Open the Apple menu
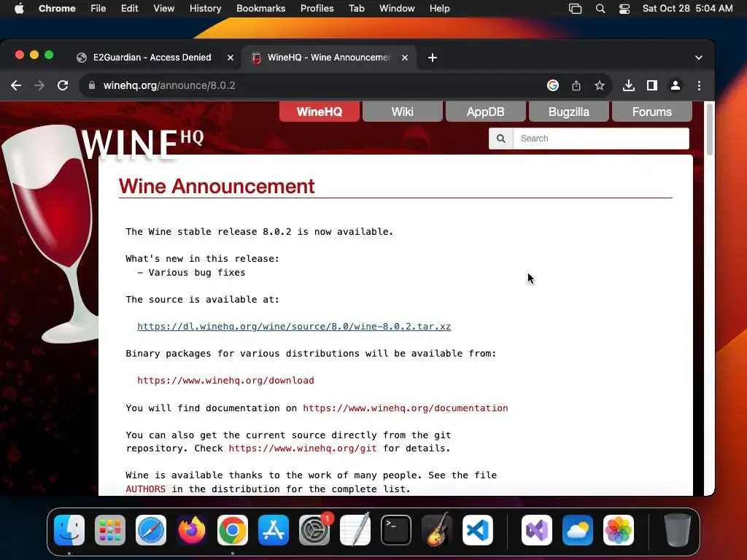747x560 pixels. click(x=19, y=9)
